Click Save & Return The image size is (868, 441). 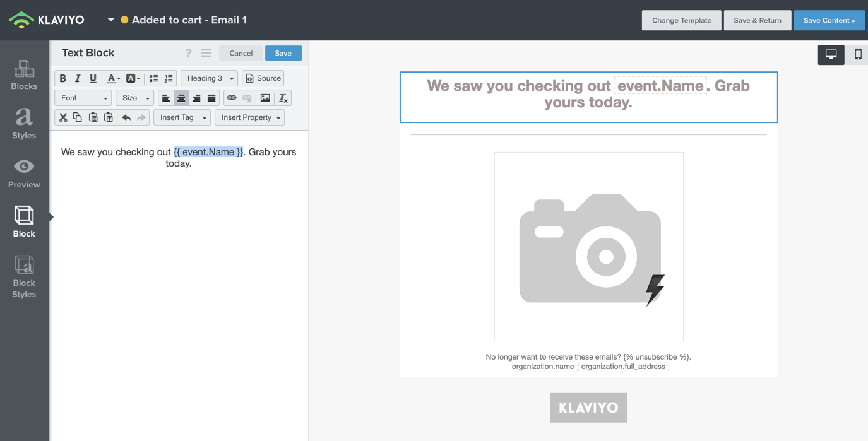[758, 20]
